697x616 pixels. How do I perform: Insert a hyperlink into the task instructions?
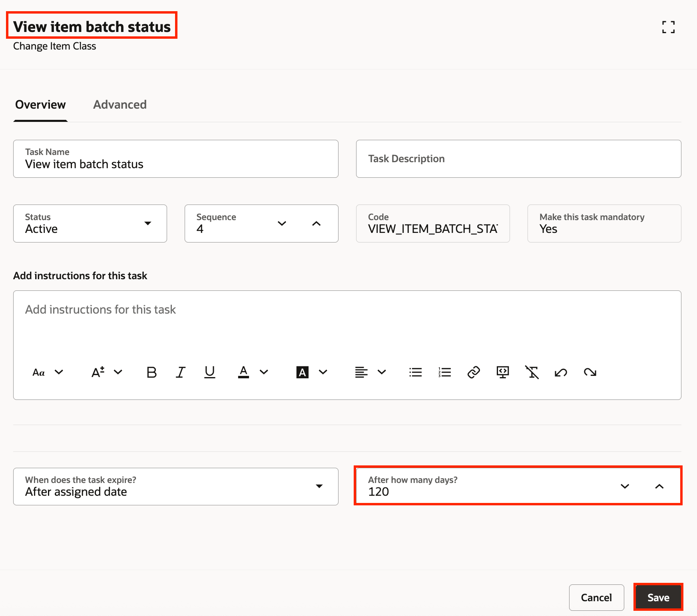click(474, 372)
